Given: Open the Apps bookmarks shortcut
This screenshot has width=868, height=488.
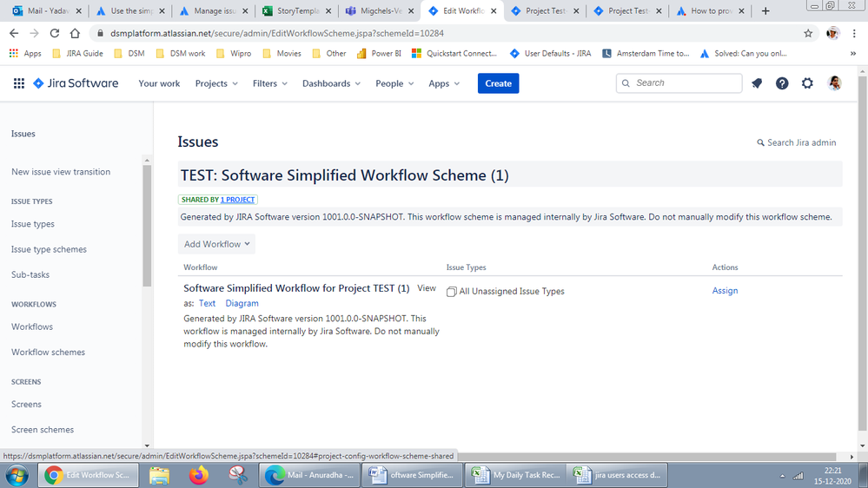Looking at the screenshot, I should tap(25, 53).
